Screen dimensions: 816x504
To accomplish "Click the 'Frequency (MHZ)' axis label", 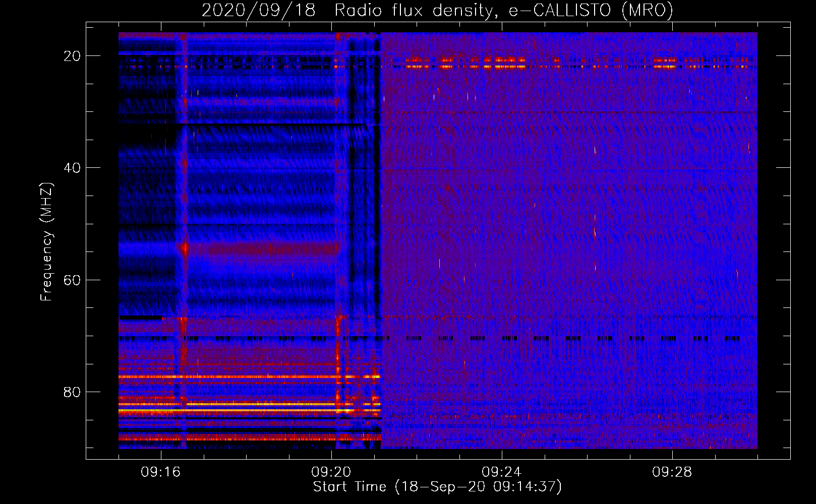I will click(x=46, y=242).
